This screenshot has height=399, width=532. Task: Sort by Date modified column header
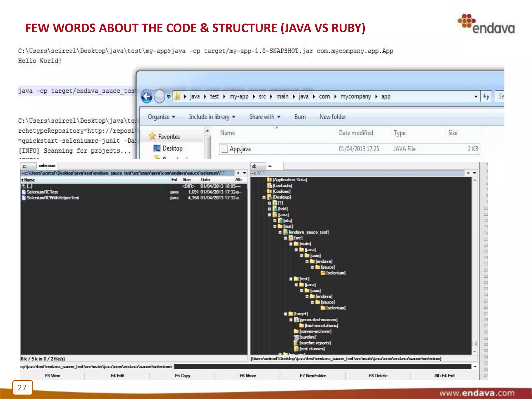coord(356,133)
